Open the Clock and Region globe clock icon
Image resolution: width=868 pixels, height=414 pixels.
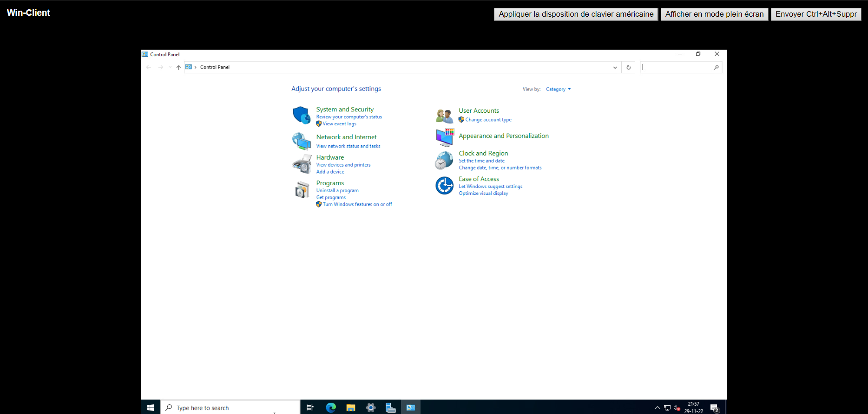click(x=444, y=161)
